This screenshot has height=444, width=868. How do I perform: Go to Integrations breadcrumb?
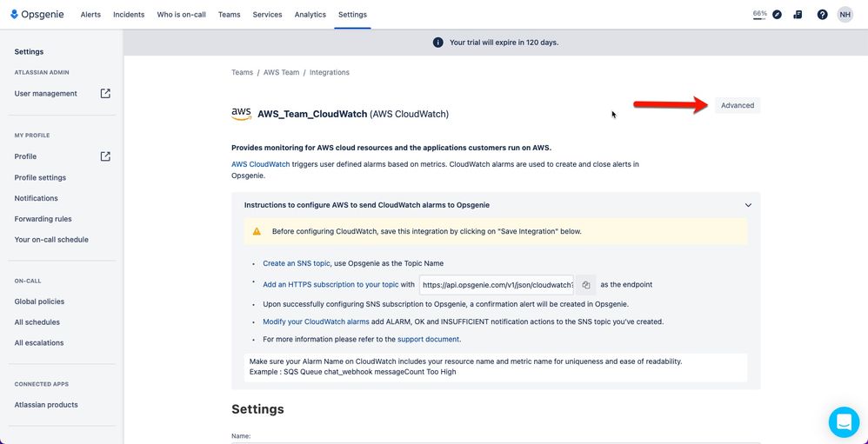tap(330, 72)
